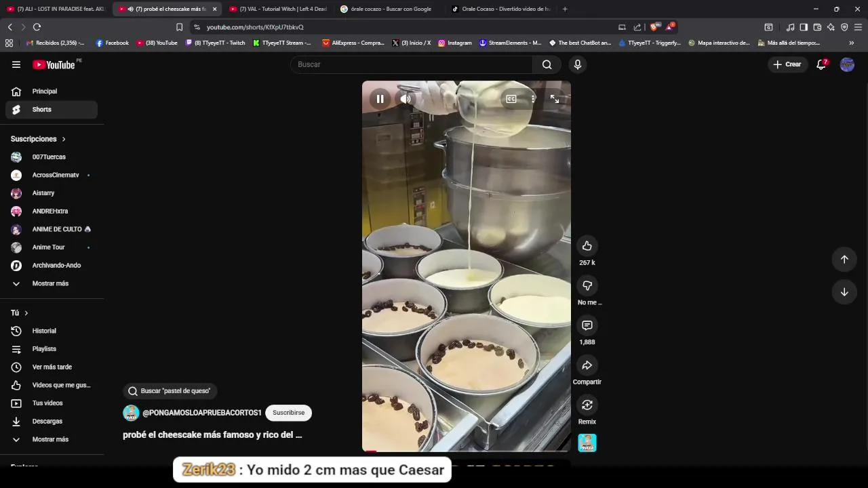Expand the Suscripciones section
This screenshot has width=868, height=488.
click(x=39, y=139)
